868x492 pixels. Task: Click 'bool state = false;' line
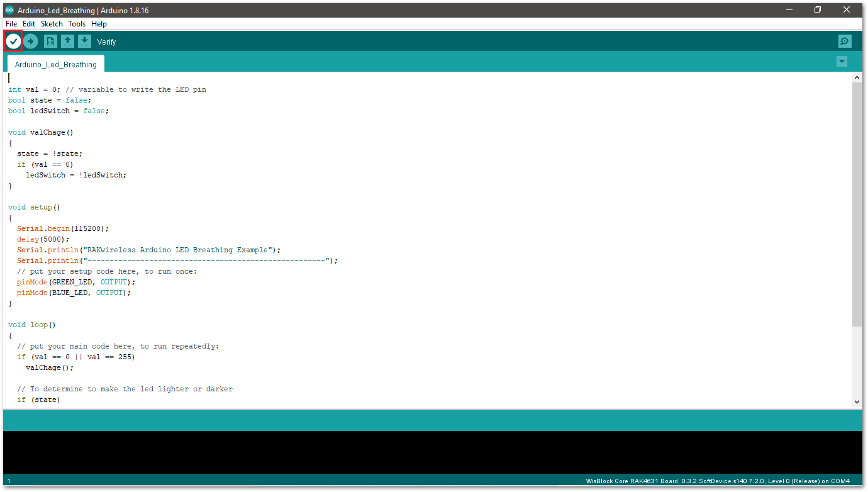(50, 100)
